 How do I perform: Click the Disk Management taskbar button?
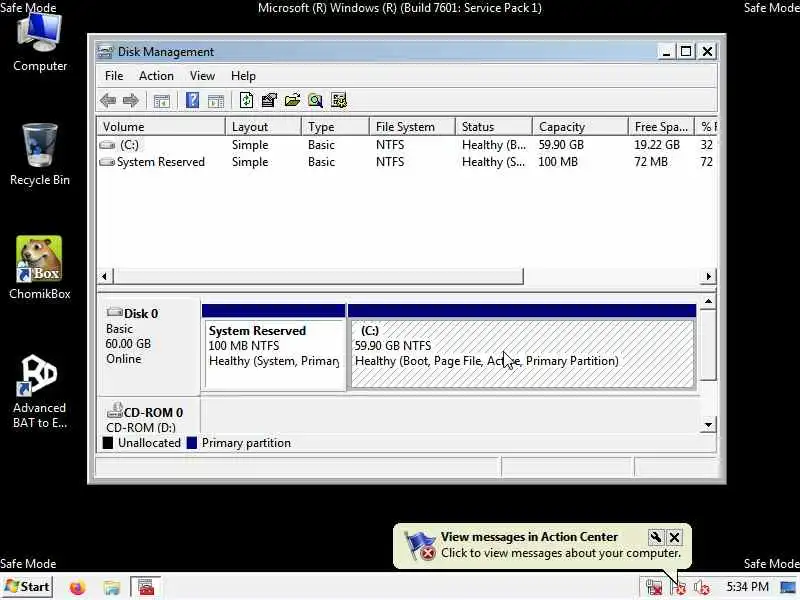pyautogui.click(x=146, y=587)
